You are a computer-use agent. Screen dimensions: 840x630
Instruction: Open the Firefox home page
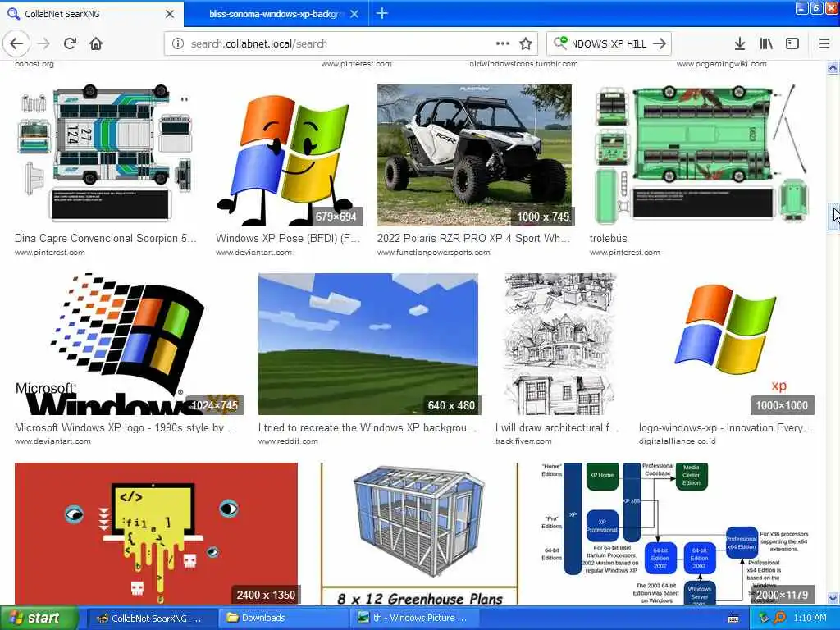[x=96, y=44]
